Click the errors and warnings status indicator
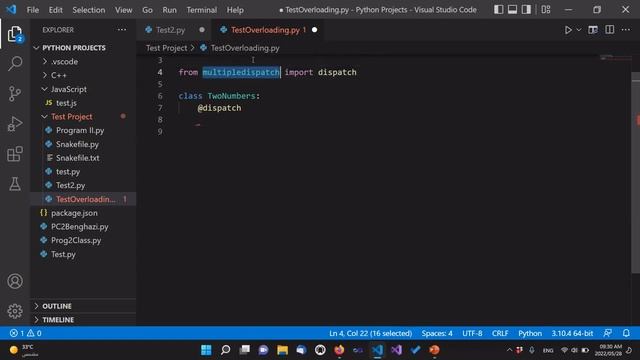 point(26,333)
